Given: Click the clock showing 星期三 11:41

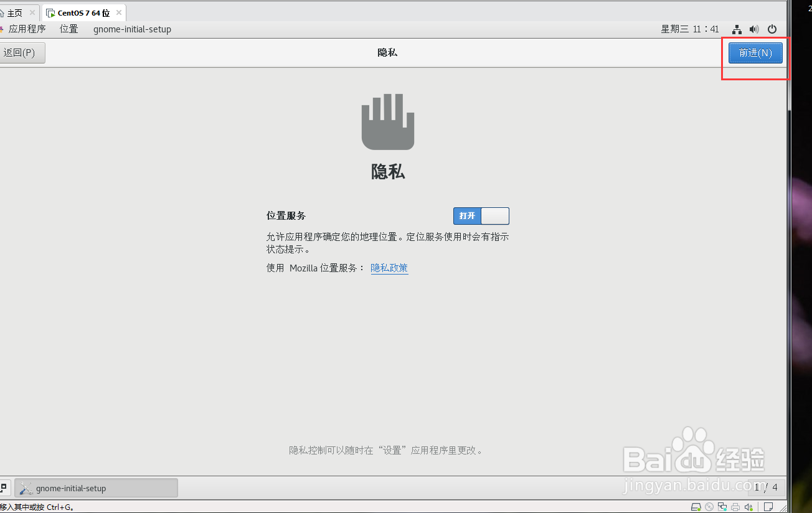Looking at the screenshot, I should (690, 29).
